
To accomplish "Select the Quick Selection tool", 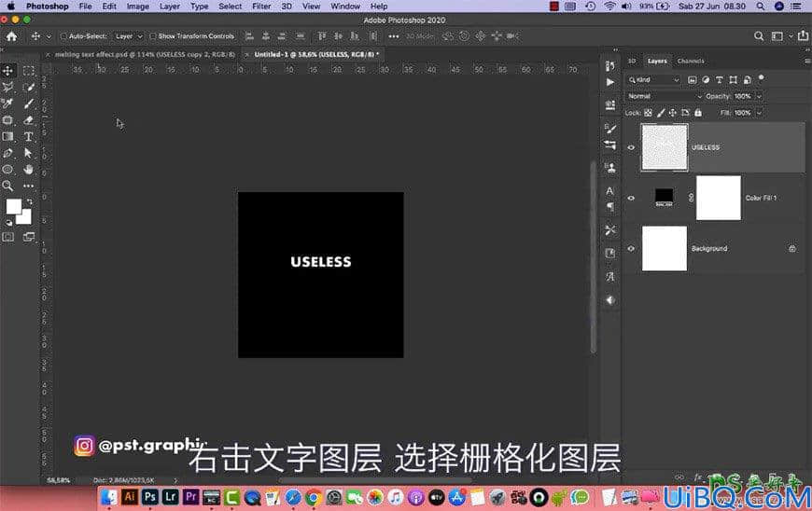I will 29,87.
